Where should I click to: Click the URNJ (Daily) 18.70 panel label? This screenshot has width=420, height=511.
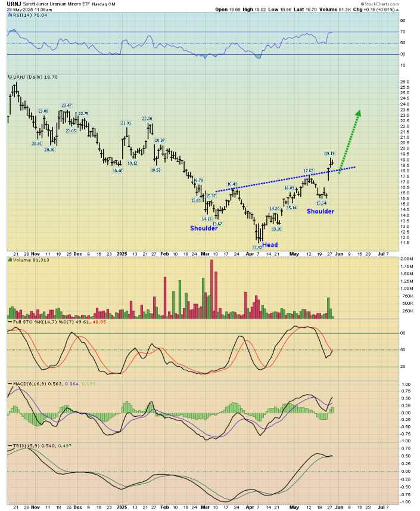coord(35,77)
